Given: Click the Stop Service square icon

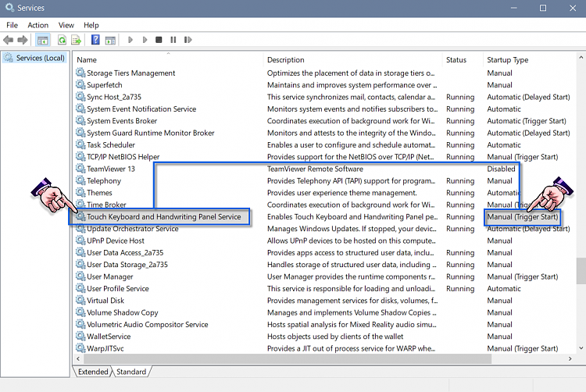Looking at the screenshot, I should coord(159,40).
